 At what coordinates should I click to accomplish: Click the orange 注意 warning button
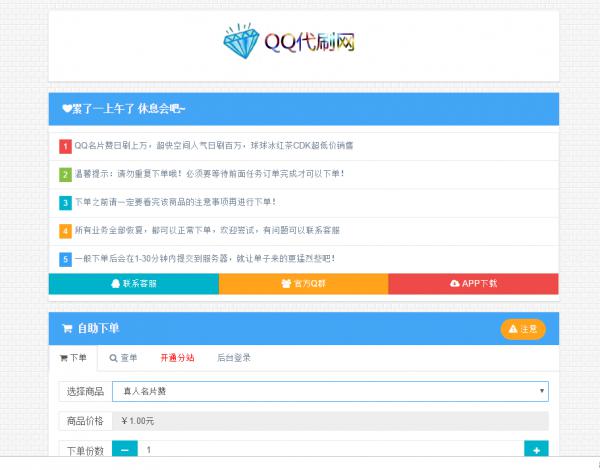pyautogui.click(x=523, y=329)
